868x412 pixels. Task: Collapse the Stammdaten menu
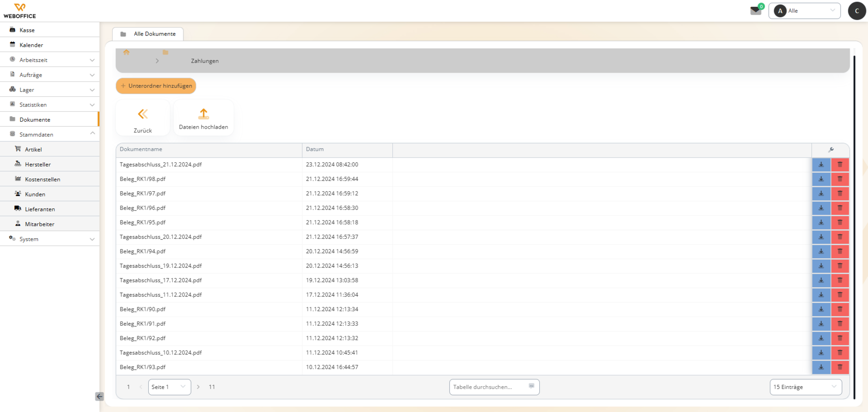point(50,134)
